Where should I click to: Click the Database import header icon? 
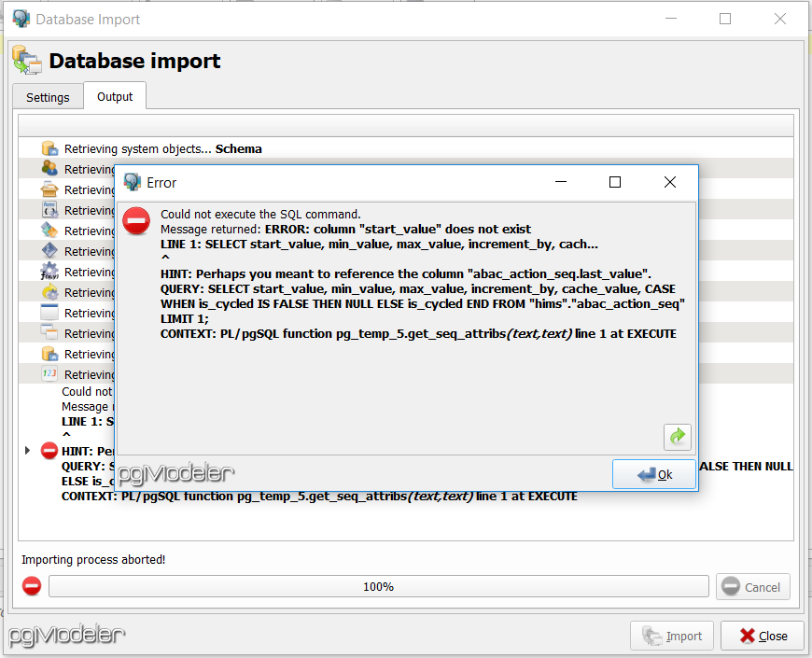pyautogui.click(x=27, y=60)
